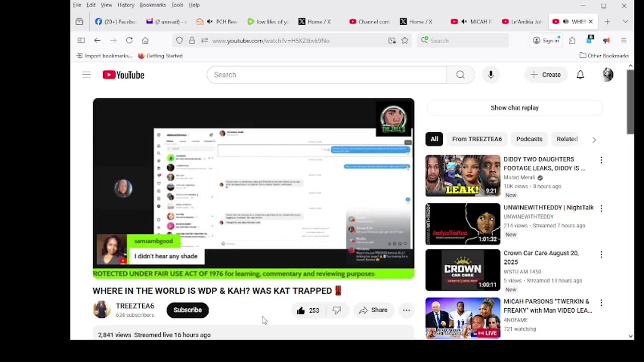Open the extensions puzzle icon
The image size is (644, 362).
(572, 40)
